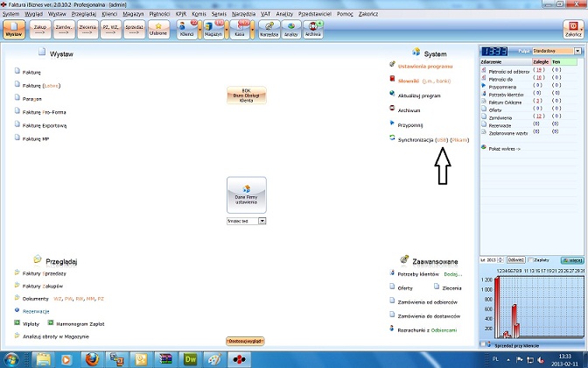Open the VAT menu
The height and width of the screenshot is (368, 588).
pos(265,14)
